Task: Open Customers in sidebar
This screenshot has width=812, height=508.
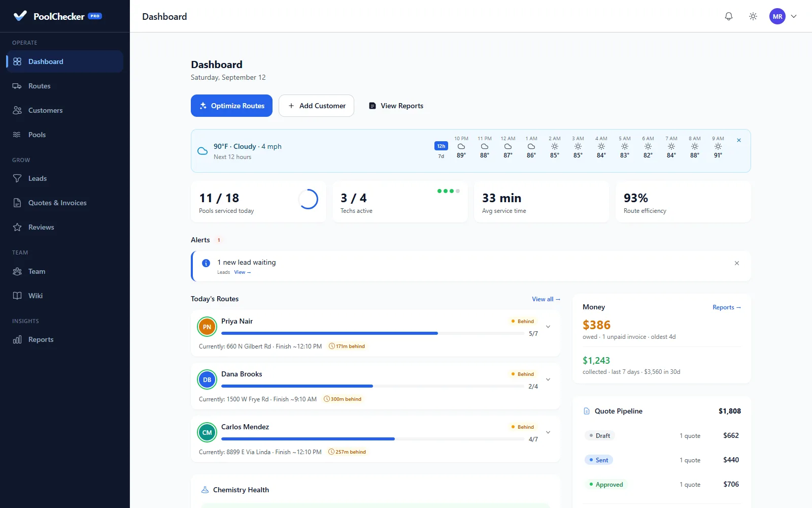Action: pos(65,110)
